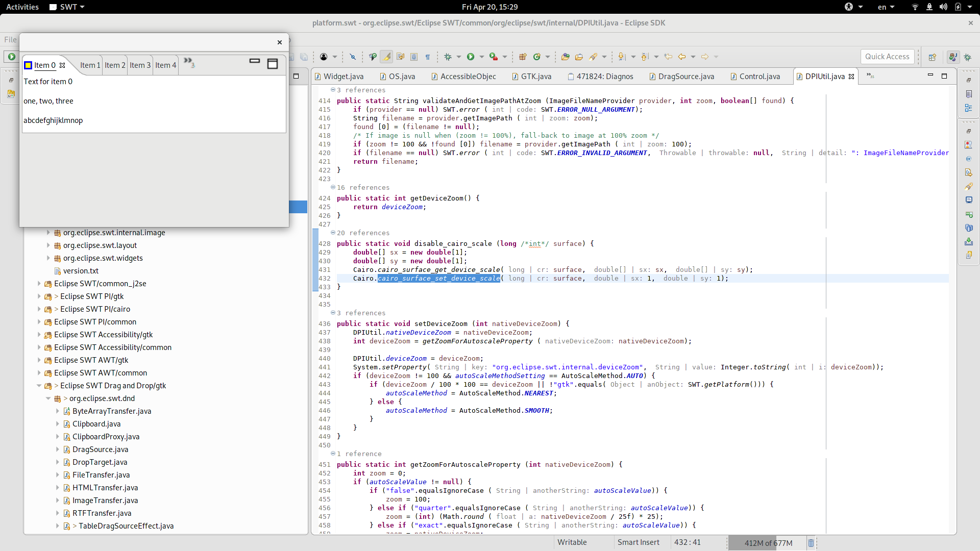980x551 pixels.
Task: Click Run with external tools toolbox icon
Action: pos(494,57)
